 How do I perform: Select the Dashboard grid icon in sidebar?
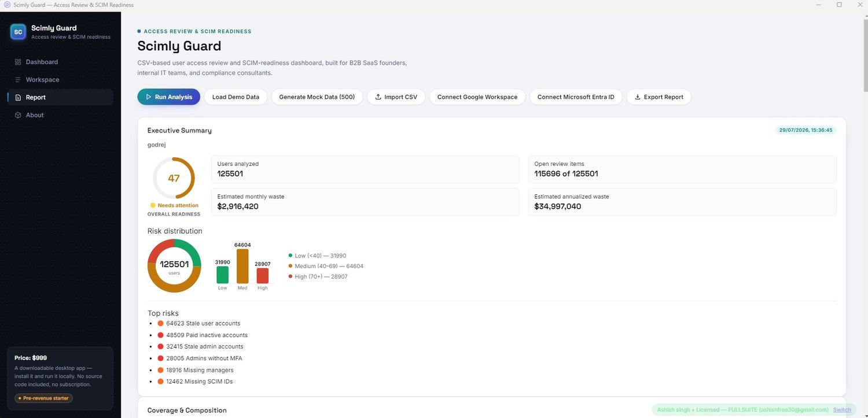pos(18,62)
